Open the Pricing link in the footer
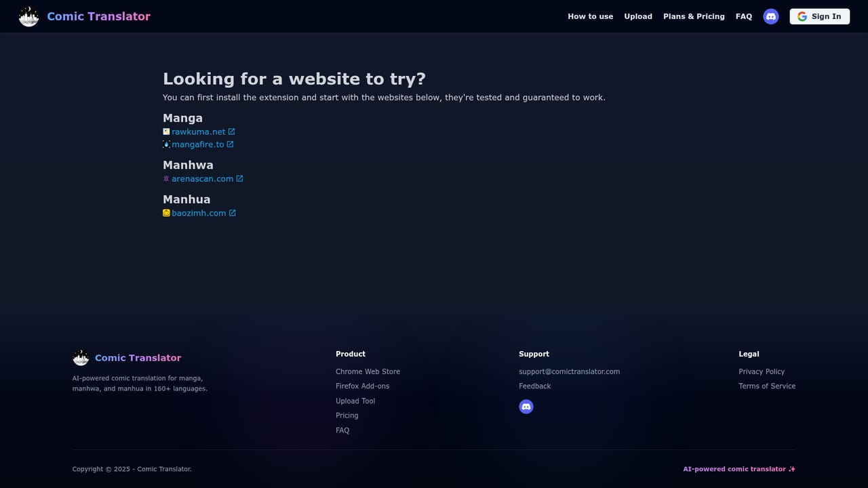Screen dimensions: 868x488 click(347, 415)
